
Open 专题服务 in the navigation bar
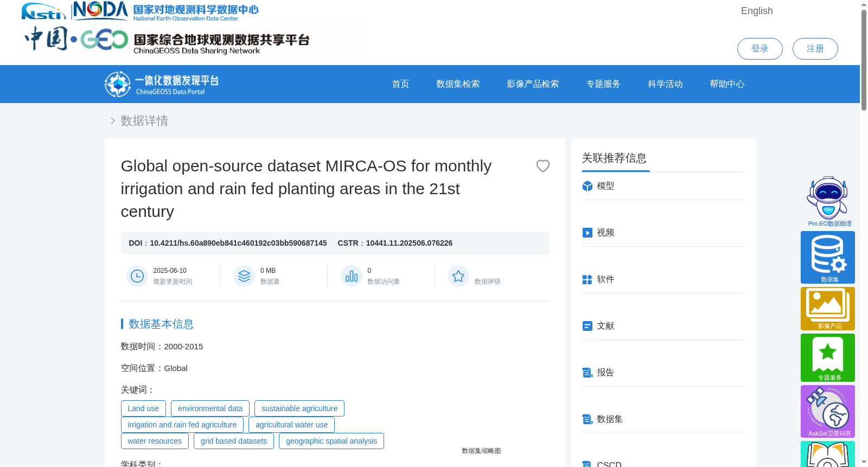pyautogui.click(x=603, y=84)
